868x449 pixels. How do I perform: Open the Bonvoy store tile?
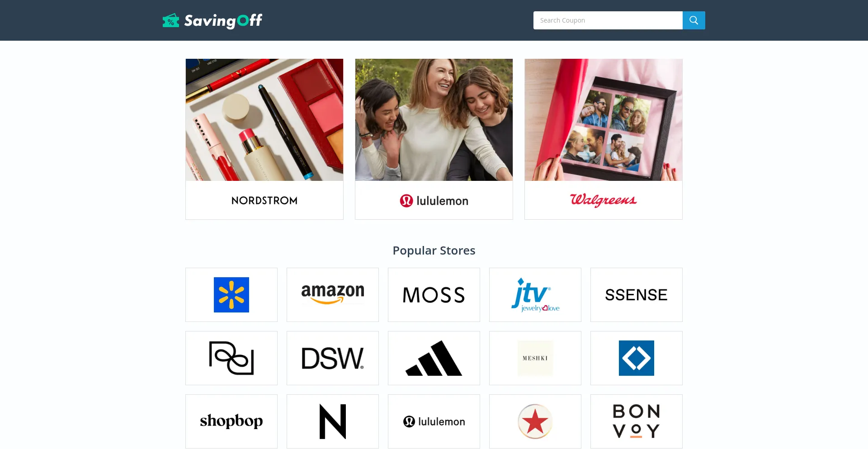637,421
